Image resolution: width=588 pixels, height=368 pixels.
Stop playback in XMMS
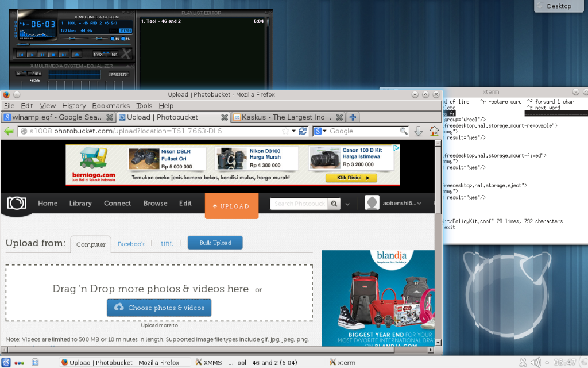point(53,54)
